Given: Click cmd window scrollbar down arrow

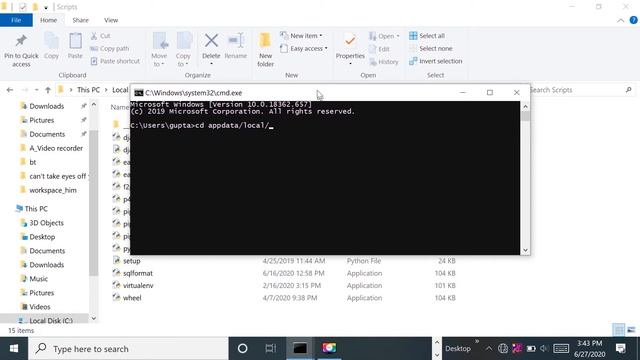Looking at the screenshot, I should [525, 250].
